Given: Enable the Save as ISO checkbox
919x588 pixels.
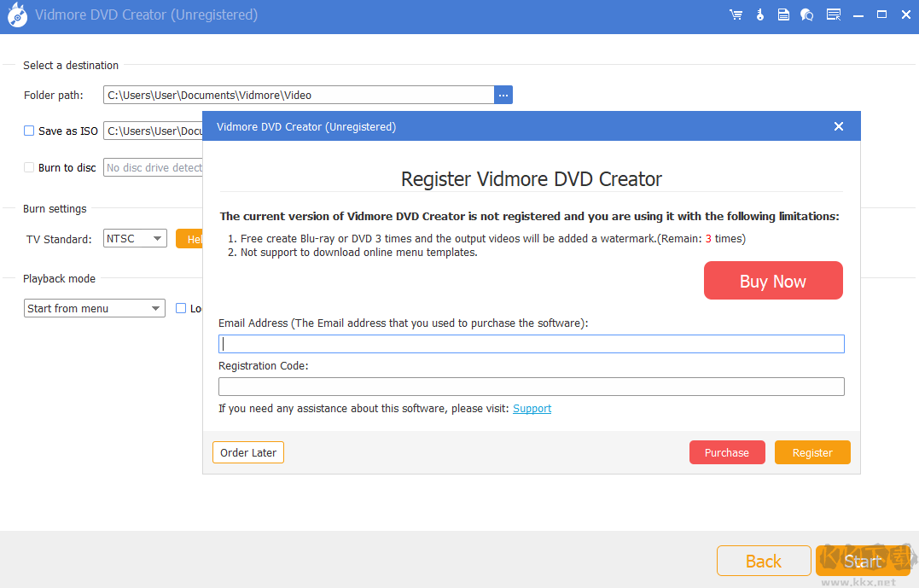Looking at the screenshot, I should click(29, 131).
